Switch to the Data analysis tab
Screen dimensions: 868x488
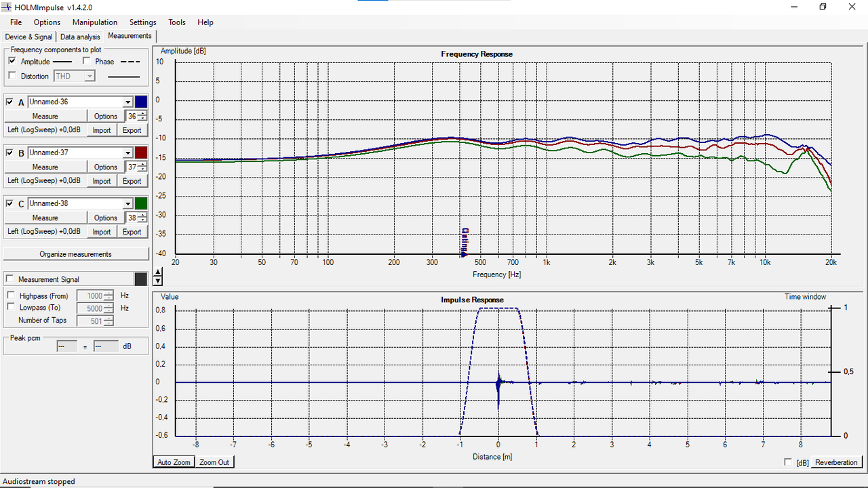point(80,37)
